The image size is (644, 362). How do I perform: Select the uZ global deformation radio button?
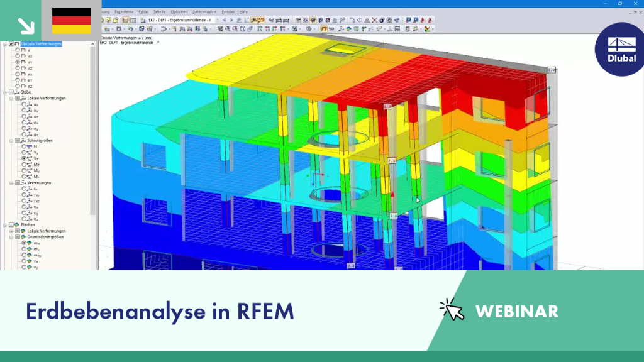(x=18, y=68)
